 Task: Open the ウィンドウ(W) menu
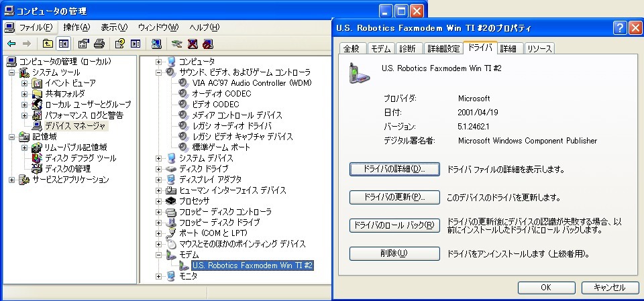click(158, 27)
